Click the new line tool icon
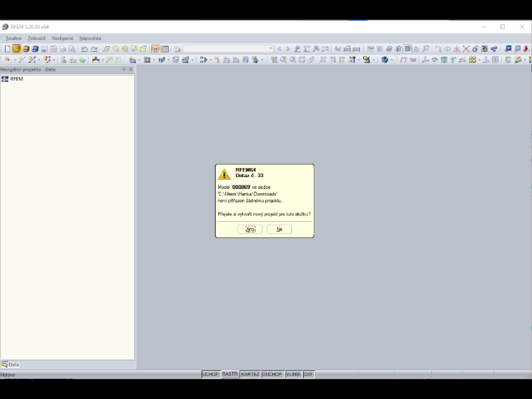The height and width of the screenshot is (399, 532). tap(22, 59)
